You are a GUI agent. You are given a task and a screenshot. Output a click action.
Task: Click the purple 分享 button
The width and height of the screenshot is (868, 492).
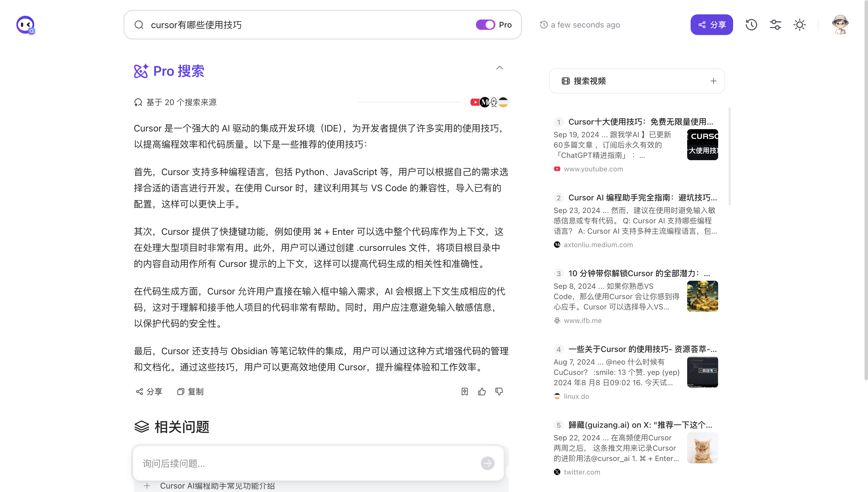pos(712,25)
